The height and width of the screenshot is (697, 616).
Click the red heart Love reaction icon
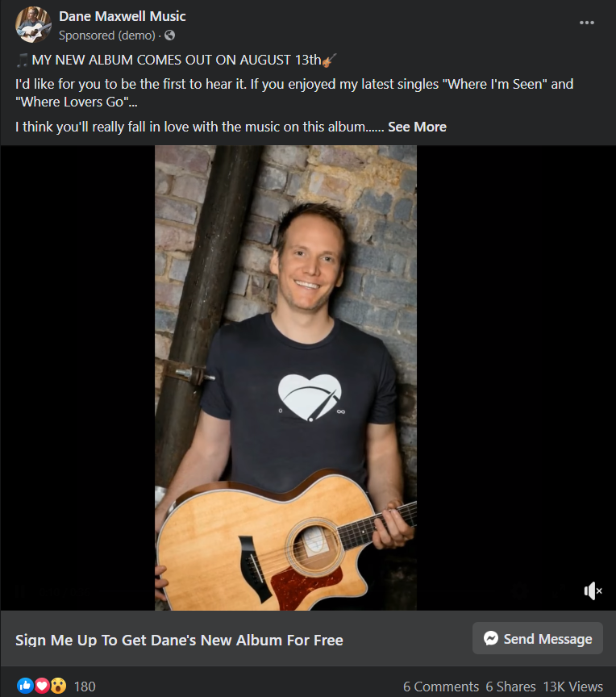coord(42,686)
